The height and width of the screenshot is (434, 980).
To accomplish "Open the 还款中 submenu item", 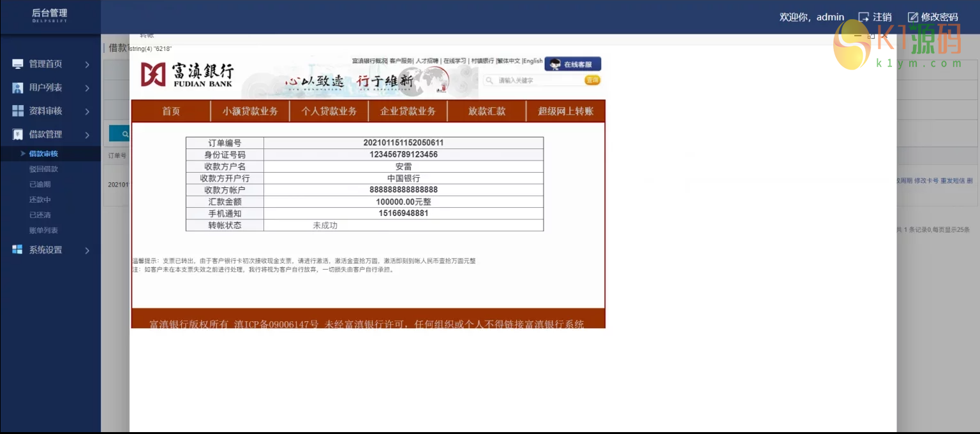I will pyautogui.click(x=40, y=199).
